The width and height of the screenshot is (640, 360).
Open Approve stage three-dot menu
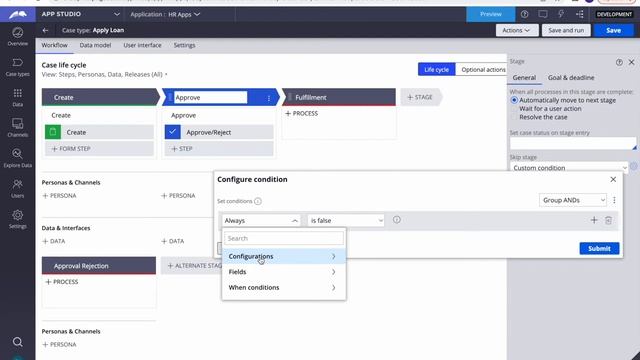269,98
